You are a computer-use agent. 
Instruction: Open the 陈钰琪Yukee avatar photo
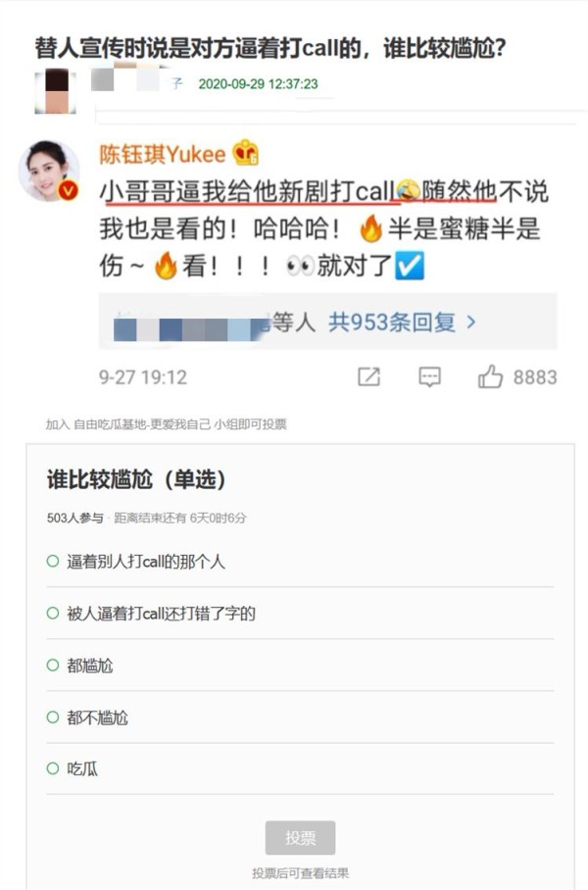49,171
